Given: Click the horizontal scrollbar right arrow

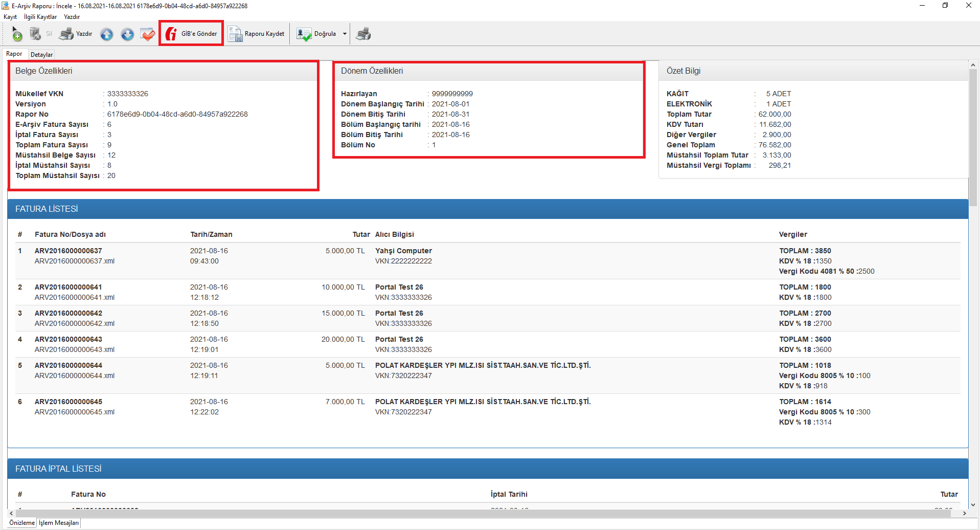Looking at the screenshot, I should (964, 513).
